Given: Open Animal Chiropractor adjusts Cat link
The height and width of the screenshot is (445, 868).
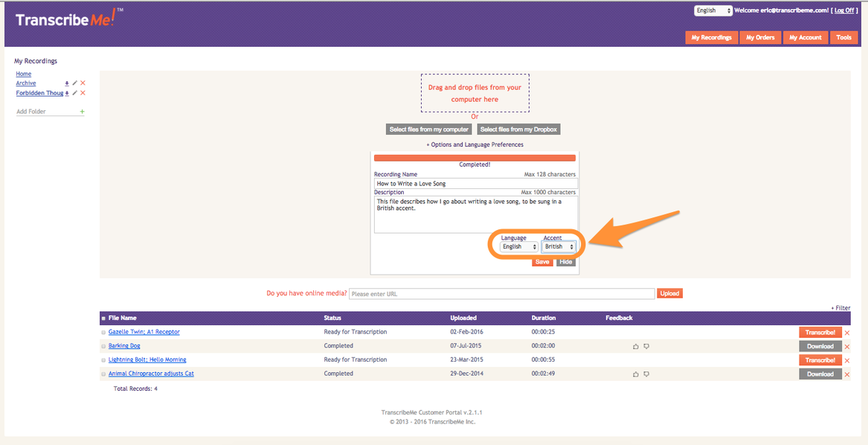Looking at the screenshot, I should (x=151, y=374).
